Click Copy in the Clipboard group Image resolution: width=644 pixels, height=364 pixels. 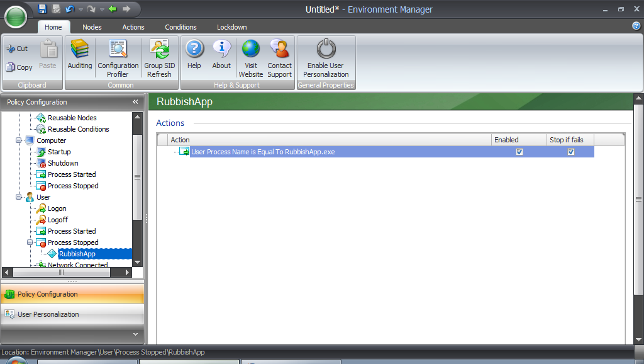[19, 67]
